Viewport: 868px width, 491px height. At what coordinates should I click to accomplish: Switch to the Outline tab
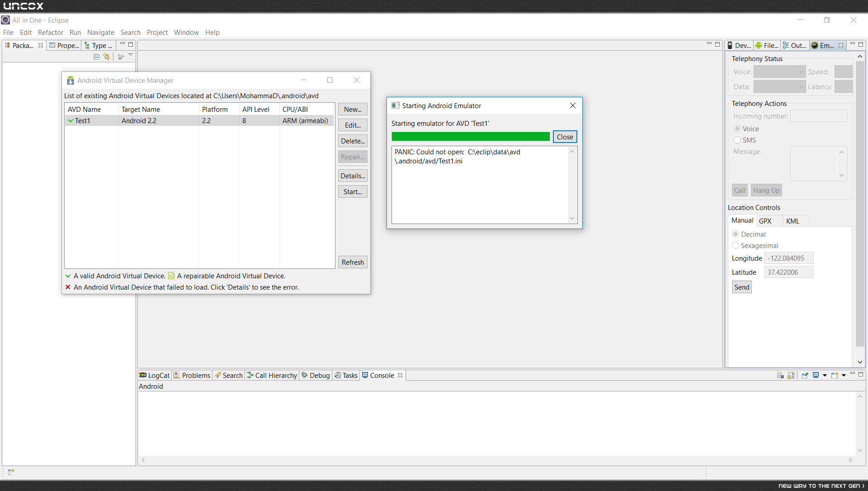tap(795, 45)
